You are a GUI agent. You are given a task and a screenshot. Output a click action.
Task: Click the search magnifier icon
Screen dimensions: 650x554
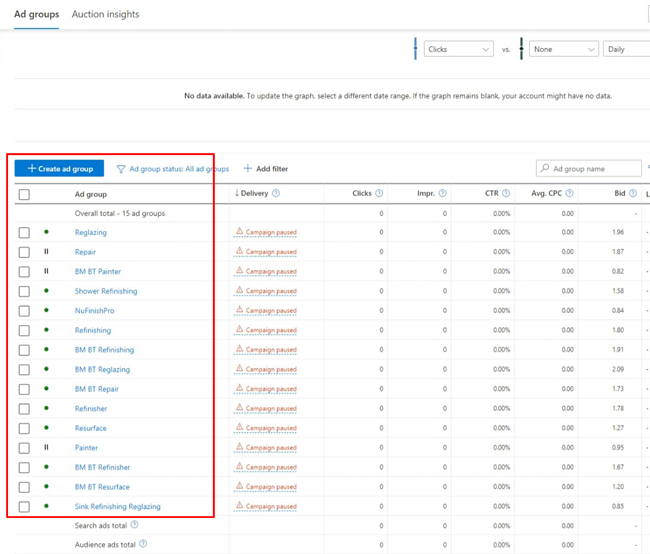click(x=545, y=168)
